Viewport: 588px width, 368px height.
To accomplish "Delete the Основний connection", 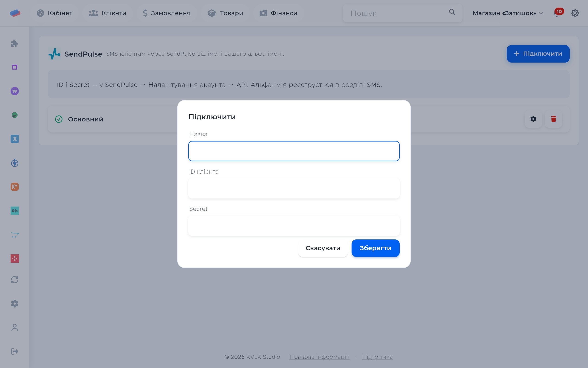I will [x=554, y=119].
